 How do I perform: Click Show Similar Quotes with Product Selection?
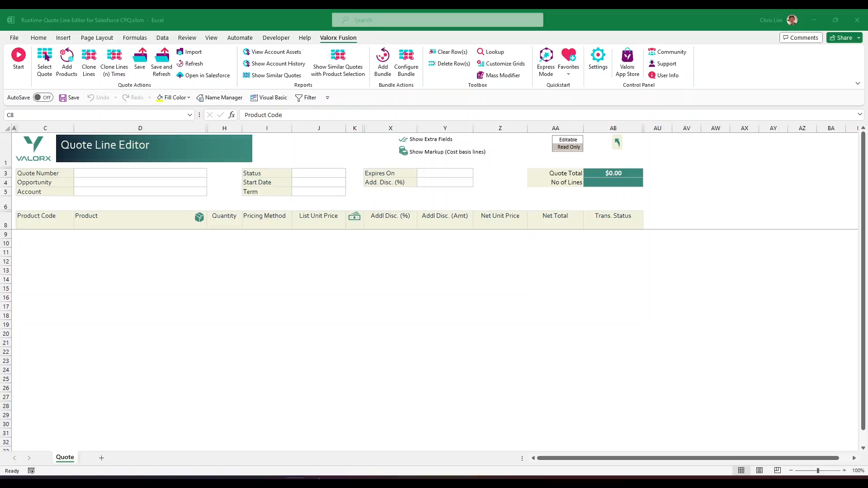click(338, 62)
